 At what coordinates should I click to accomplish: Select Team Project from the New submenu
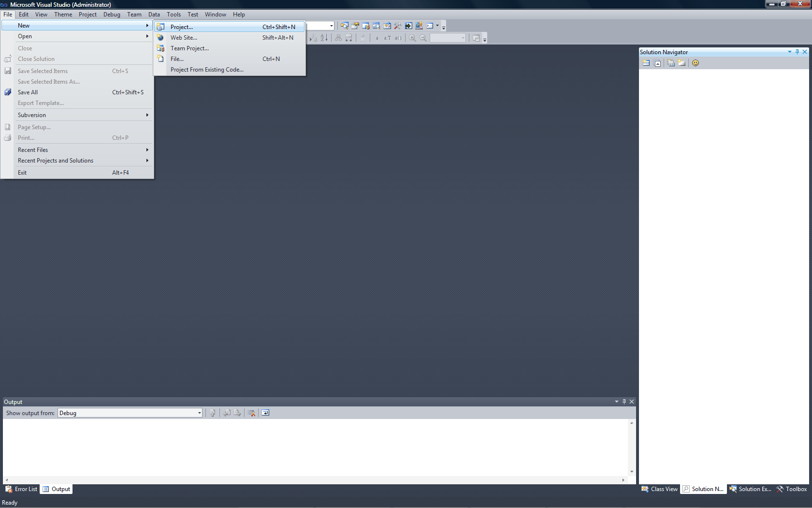click(x=189, y=48)
